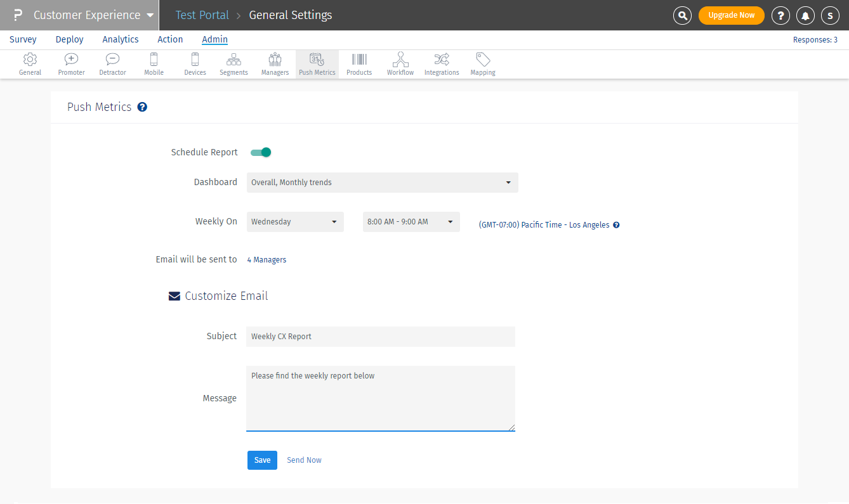Disable the Schedule Report toggle
Screen dimensions: 849x504
(261, 152)
